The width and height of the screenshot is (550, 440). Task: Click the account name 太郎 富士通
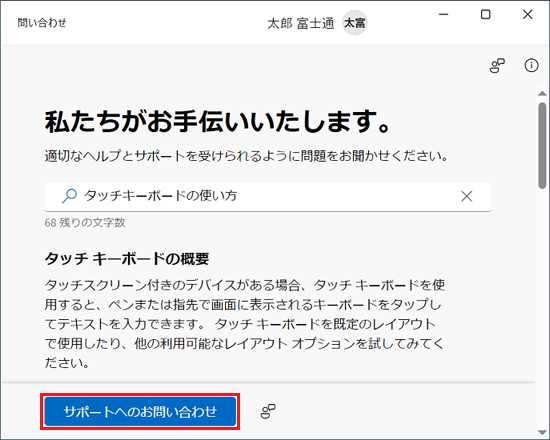301,24
